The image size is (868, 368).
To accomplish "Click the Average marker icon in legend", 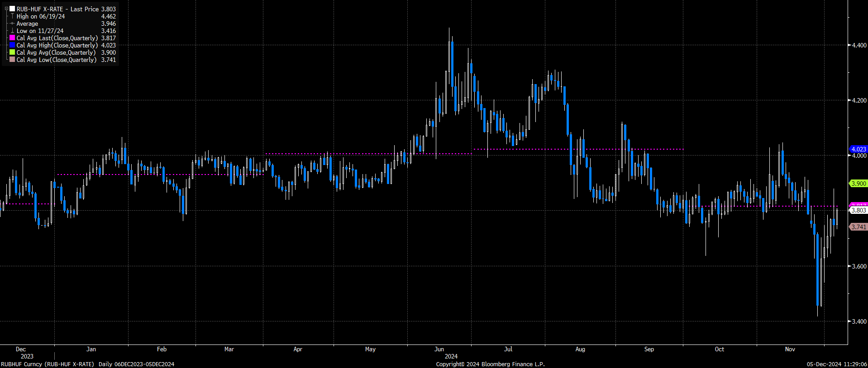I will [x=12, y=24].
